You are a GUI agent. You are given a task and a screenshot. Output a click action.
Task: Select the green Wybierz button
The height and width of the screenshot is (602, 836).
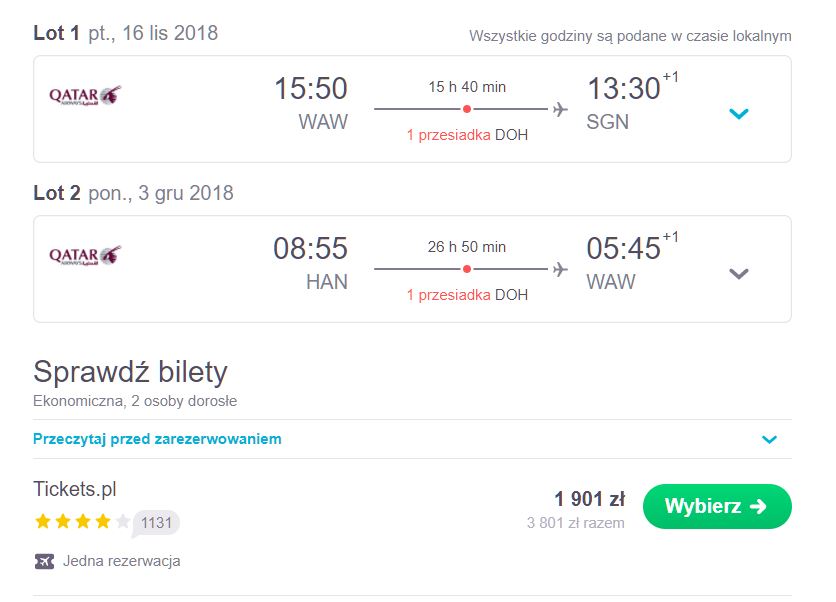tap(717, 506)
